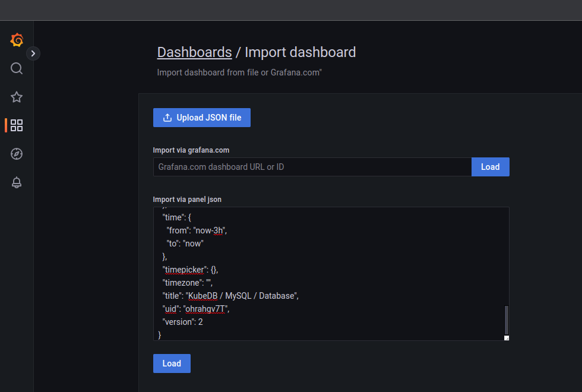The image size is (582, 392).
Task: Select the Dashboards grid icon in sidebar
Action: click(17, 125)
